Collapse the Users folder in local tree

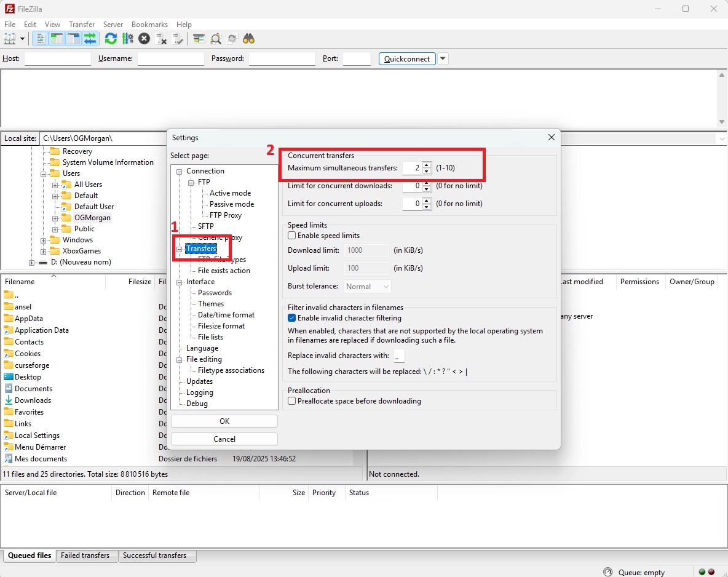click(x=43, y=174)
